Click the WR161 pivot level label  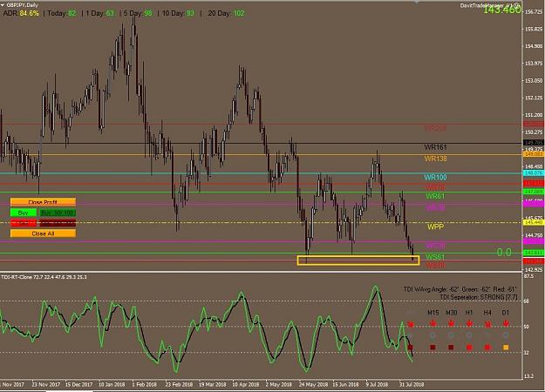[435, 147]
